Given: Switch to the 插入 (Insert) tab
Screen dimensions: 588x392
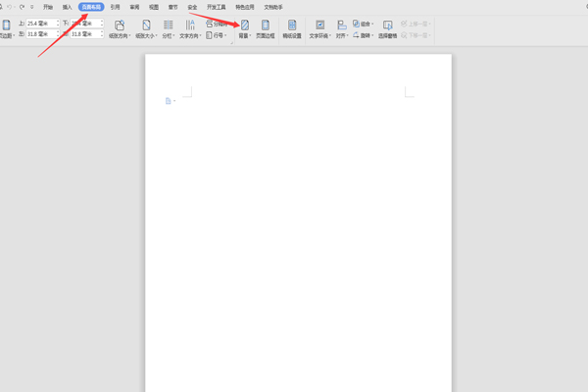Looking at the screenshot, I should point(67,6).
